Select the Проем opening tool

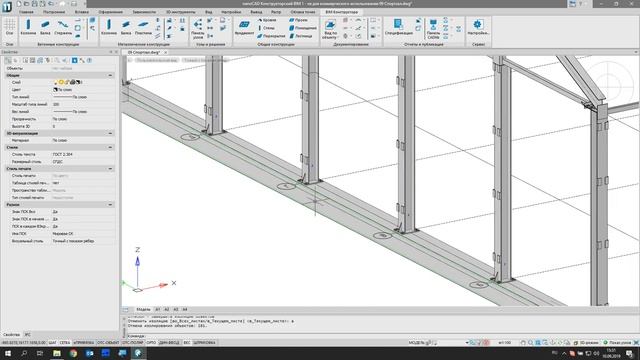click(x=299, y=20)
